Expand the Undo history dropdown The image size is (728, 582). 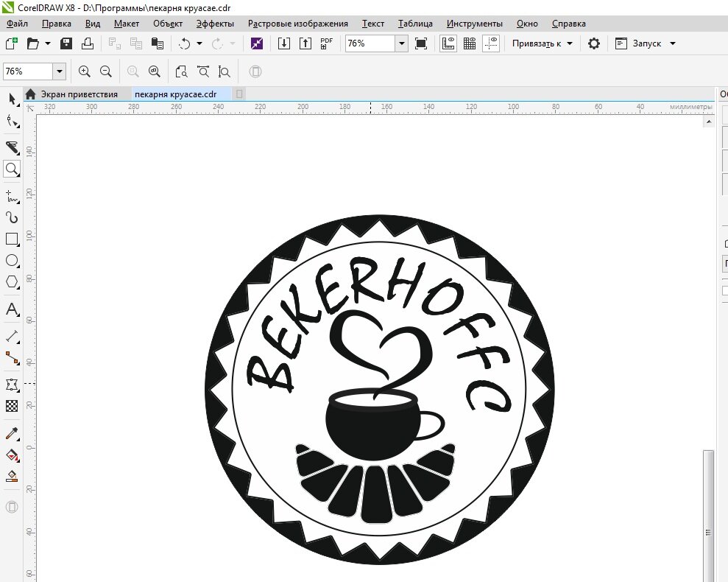click(199, 43)
